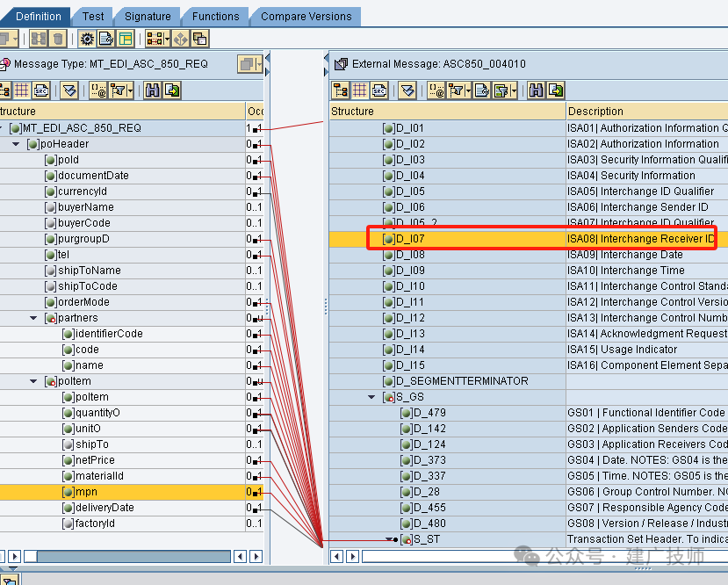728x585 pixels.
Task: Open the Signature tab
Action: tap(148, 17)
